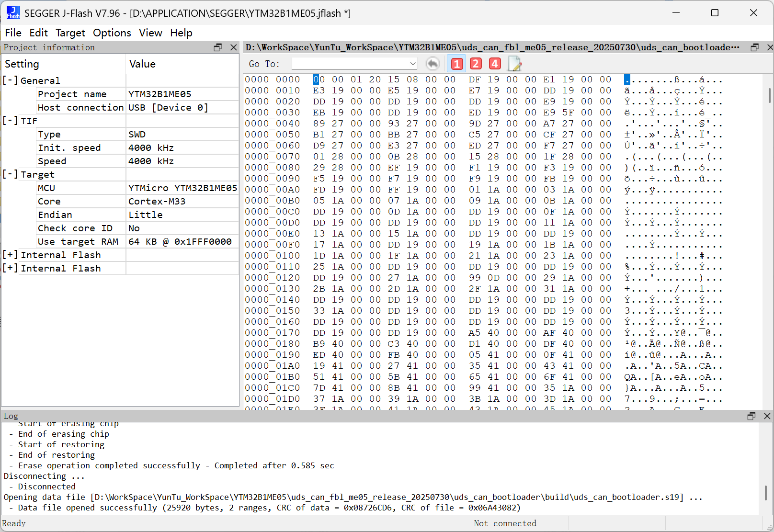774x532 pixels.
Task: Click the Go To address input field
Action: [x=350, y=64]
